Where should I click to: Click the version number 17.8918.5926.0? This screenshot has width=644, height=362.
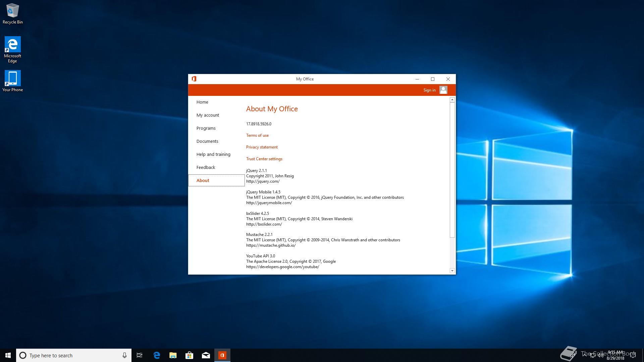(259, 124)
